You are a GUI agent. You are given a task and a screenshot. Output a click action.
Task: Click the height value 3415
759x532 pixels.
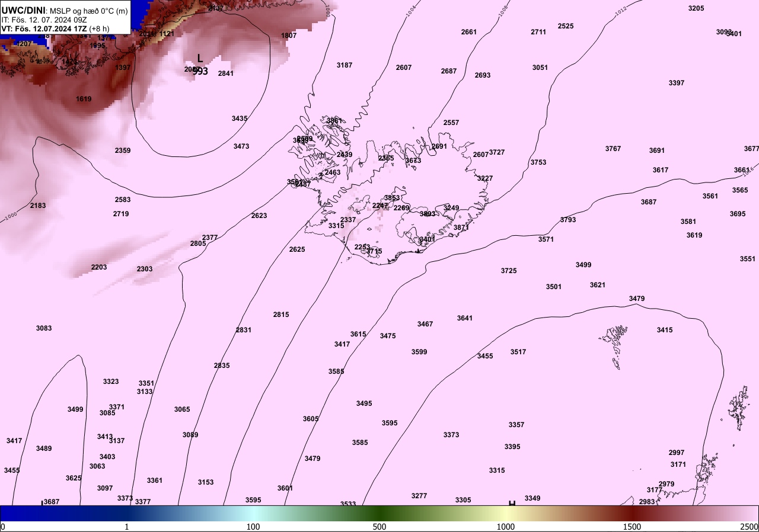pos(665,330)
